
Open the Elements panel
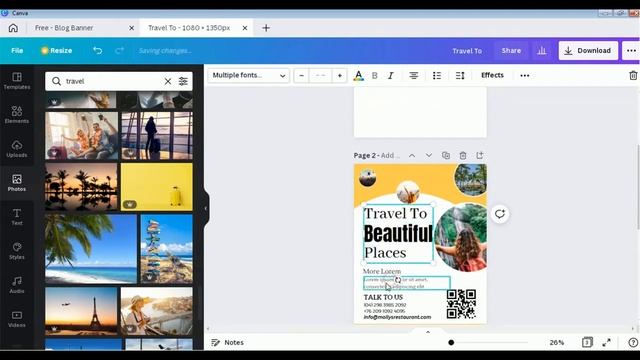click(x=17, y=115)
